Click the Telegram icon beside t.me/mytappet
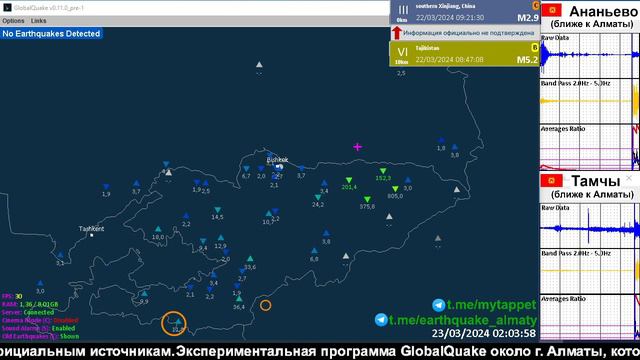This screenshot has width=640, height=360. coord(439,305)
